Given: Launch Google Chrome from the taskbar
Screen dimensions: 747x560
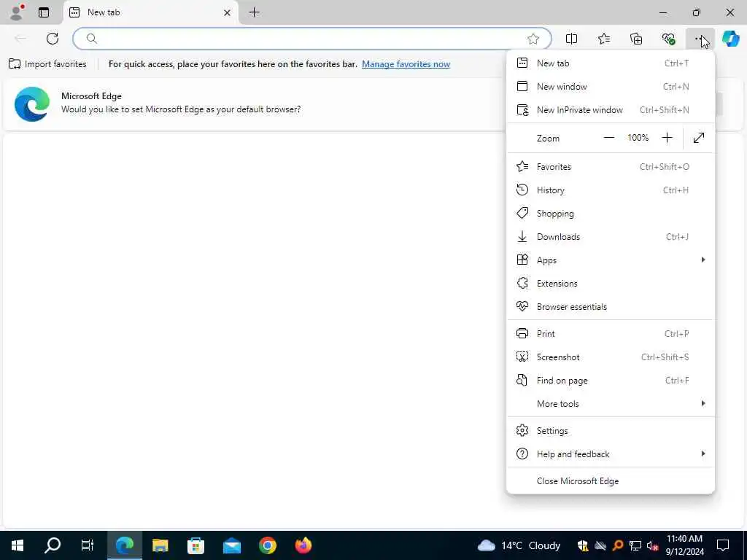Looking at the screenshot, I should [267, 545].
